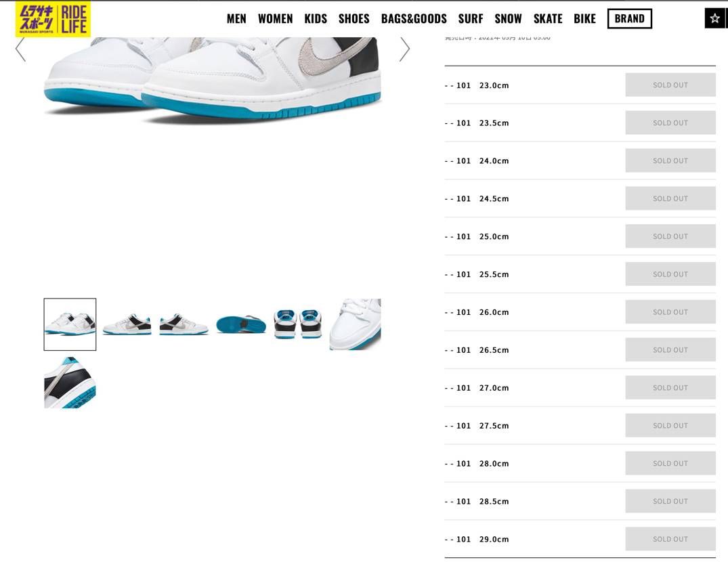The height and width of the screenshot is (562, 728).
Task: Open the SKATE category
Action: pos(548,18)
